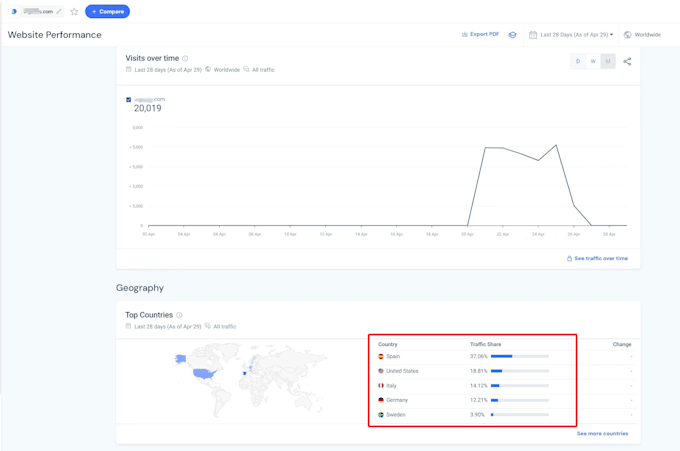The width and height of the screenshot is (680, 451).
Task: Click the Change column header
Action: point(622,344)
